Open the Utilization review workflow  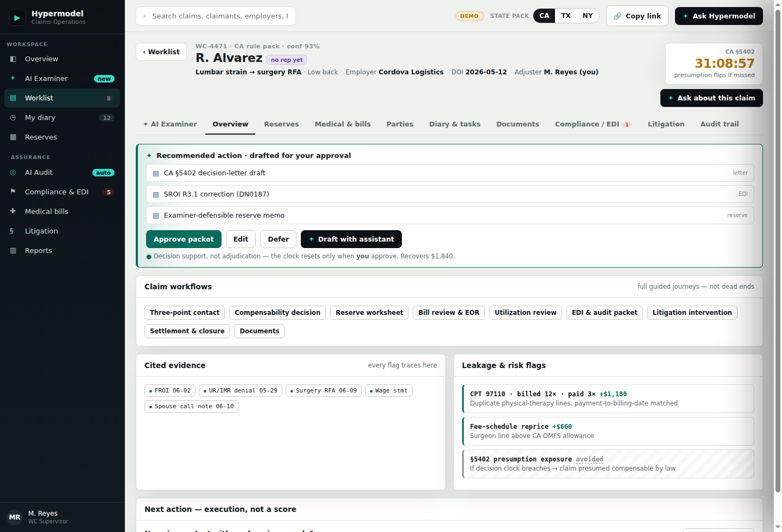point(526,313)
